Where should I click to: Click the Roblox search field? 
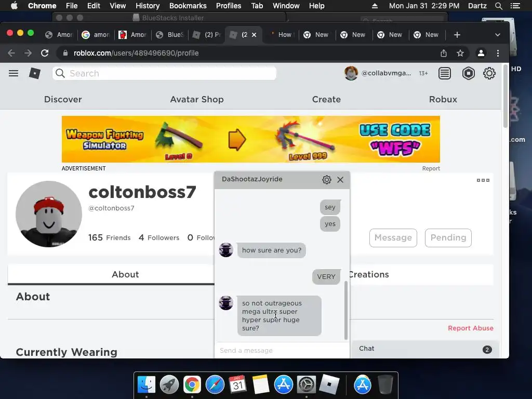pyautogui.click(x=164, y=73)
